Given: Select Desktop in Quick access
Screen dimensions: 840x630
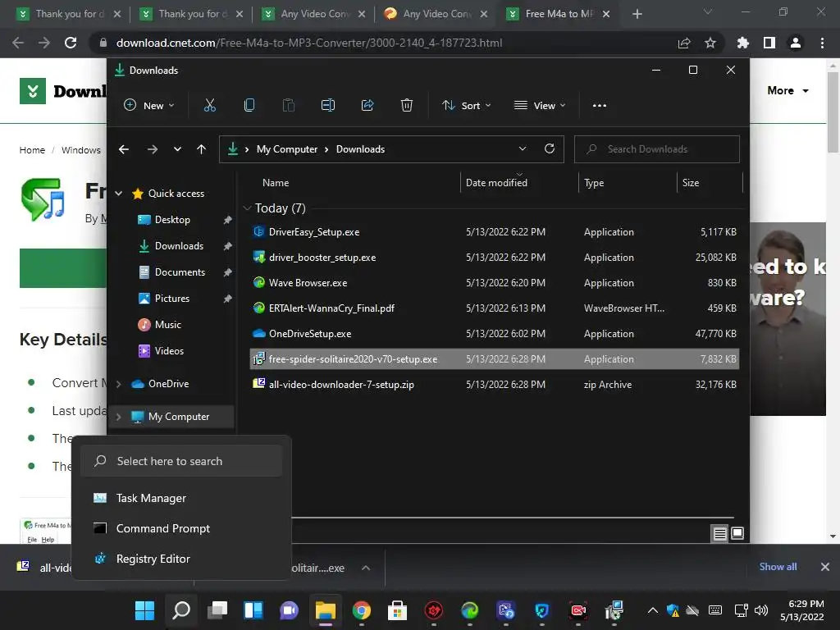Looking at the screenshot, I should [172, 220].
